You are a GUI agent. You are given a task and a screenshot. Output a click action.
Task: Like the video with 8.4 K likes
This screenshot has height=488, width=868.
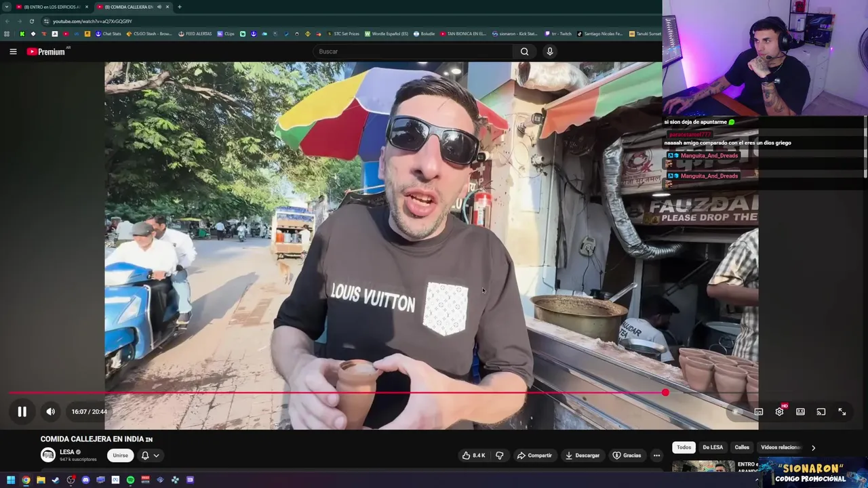point(473,455)
